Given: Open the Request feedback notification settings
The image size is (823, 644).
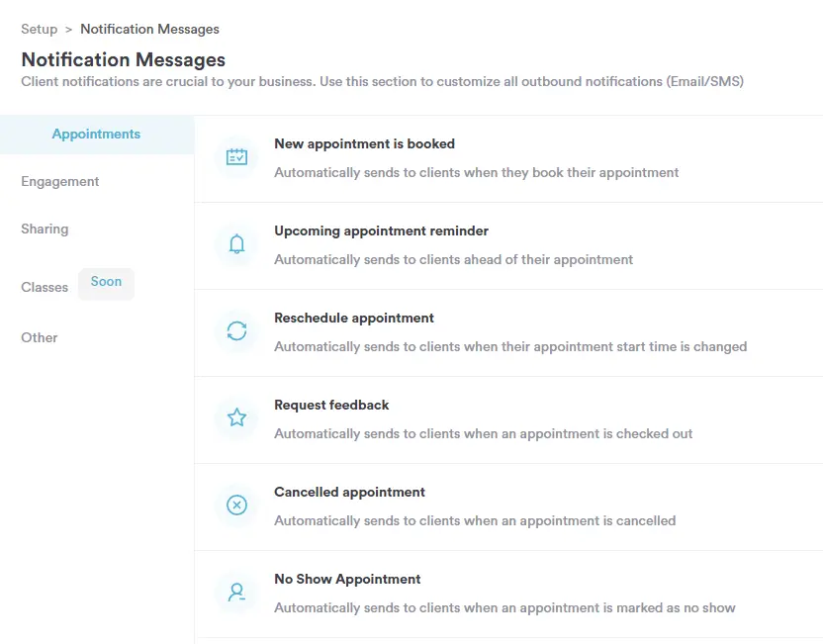Looking at the screenshot, I should pos(331,405).
